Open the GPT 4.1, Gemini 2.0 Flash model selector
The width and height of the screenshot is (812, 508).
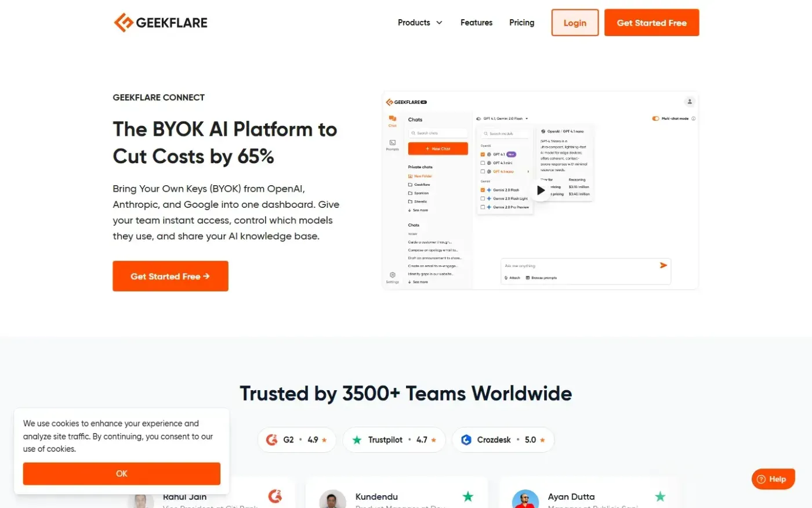pos(502,118)
